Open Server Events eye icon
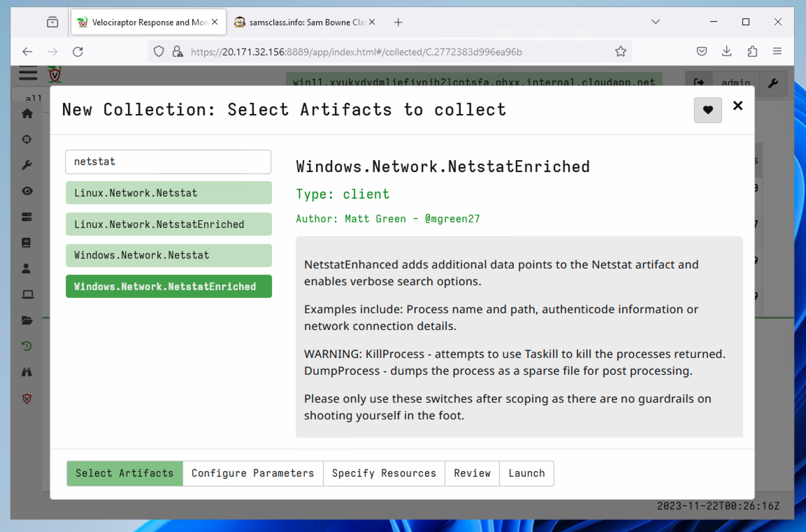806x532 pixels. click(x=27, y=192)
